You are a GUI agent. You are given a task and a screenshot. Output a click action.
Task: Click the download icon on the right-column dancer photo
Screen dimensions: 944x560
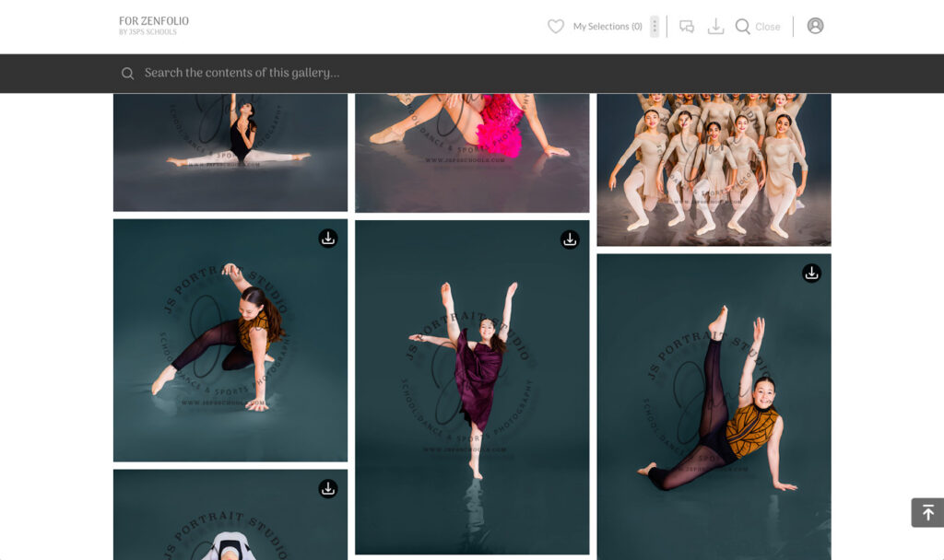click(x=811, y=273)
